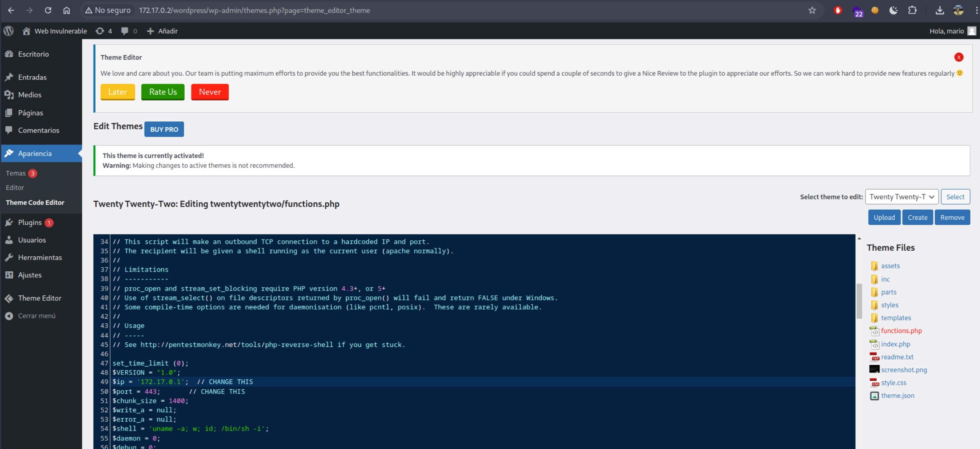The width and height of the screenshot is (980, 449).
Task: Reload the current page
Action: click(48, 10)
